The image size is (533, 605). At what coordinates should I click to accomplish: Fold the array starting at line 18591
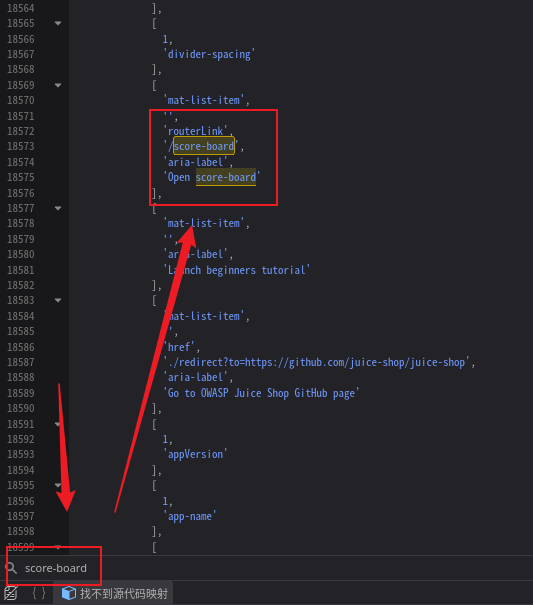click(58, 424)
